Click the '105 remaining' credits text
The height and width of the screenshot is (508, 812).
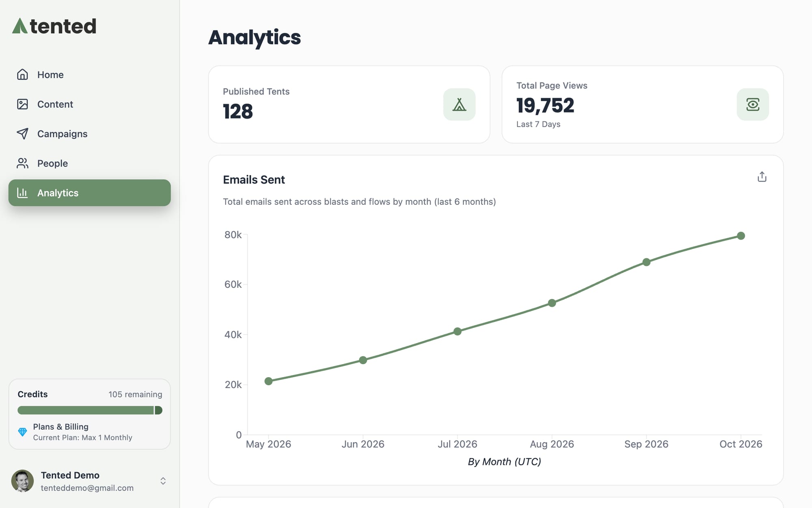135,394
